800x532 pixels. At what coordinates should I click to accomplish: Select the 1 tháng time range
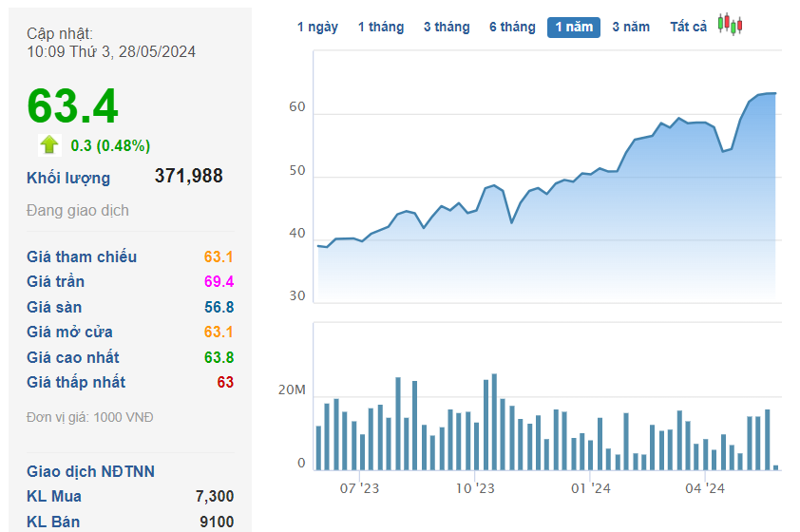pos(381,27)
